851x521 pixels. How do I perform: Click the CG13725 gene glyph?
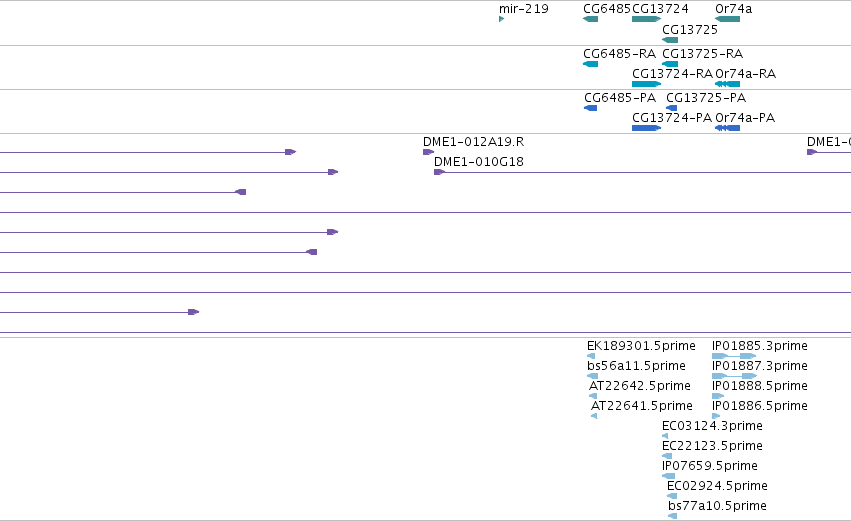(x=670, y=40)
